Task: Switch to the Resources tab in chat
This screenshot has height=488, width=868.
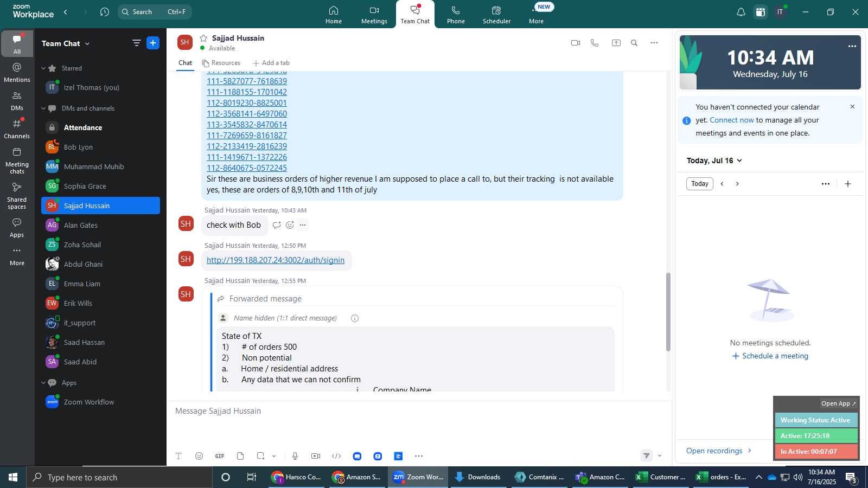Action: pos(221,63)
